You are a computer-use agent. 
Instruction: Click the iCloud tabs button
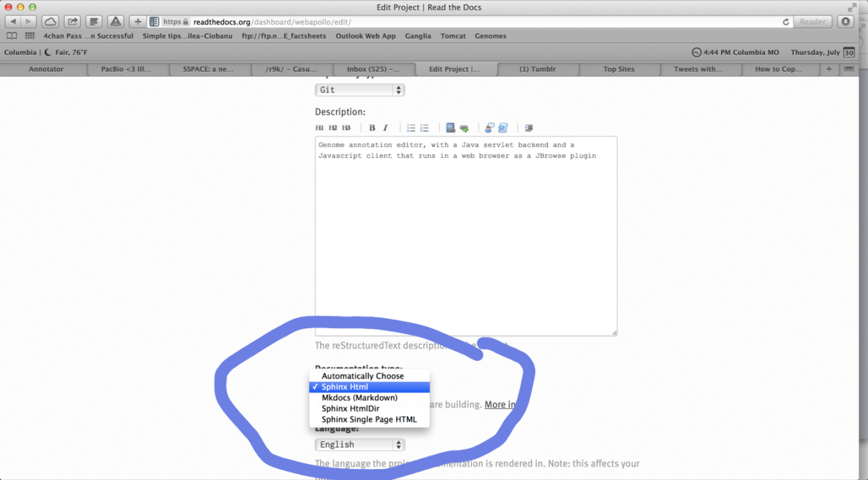pyautogui.click(x=50, y=22)
